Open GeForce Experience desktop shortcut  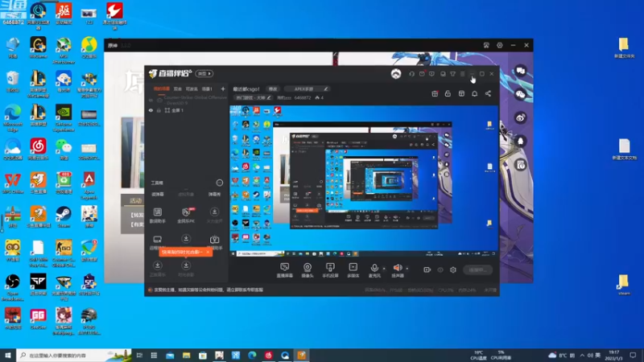click(64, 118)
